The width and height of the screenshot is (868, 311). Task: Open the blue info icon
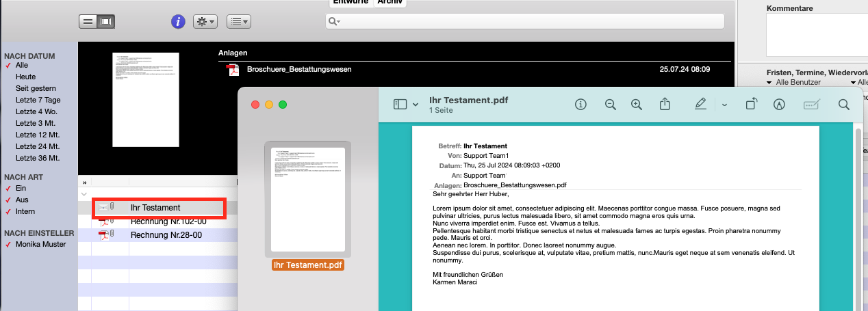[178, 22]
